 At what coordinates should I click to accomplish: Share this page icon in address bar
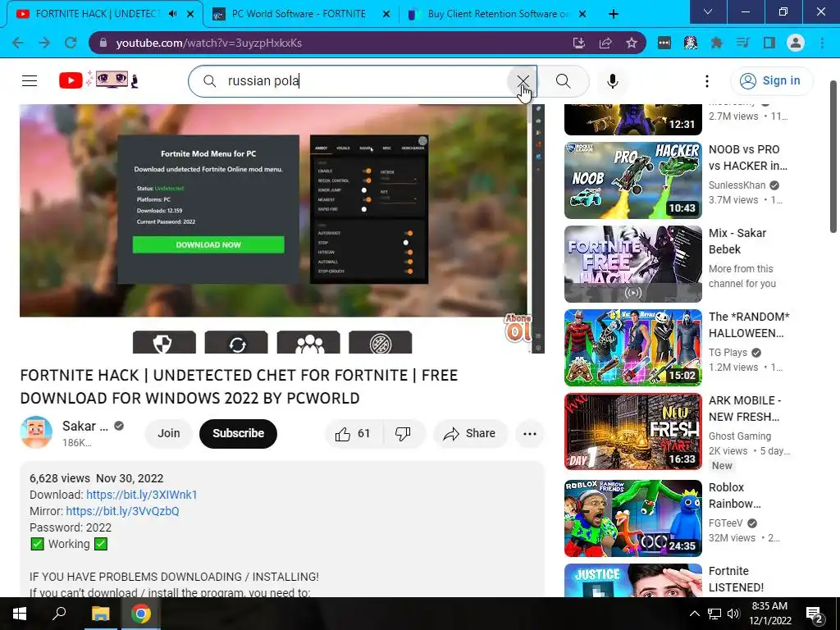tap(605, 43)
